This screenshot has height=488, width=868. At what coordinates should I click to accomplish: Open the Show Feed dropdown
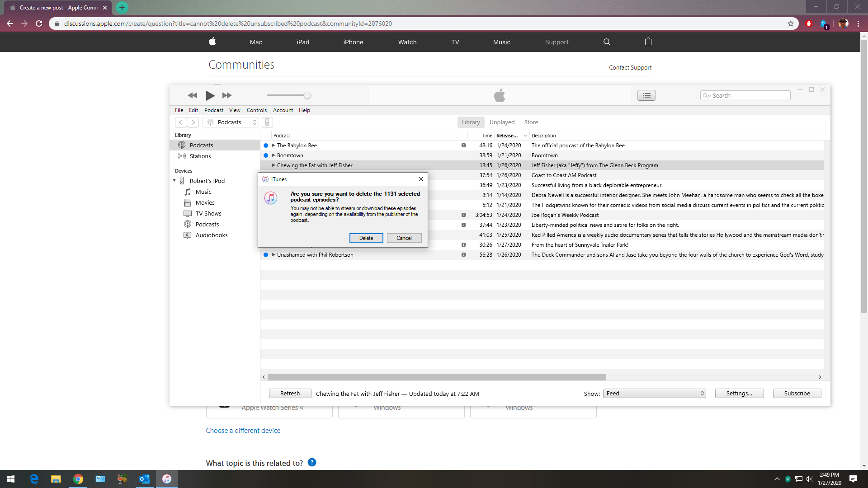pyautogui.click(x=654, y=394)
